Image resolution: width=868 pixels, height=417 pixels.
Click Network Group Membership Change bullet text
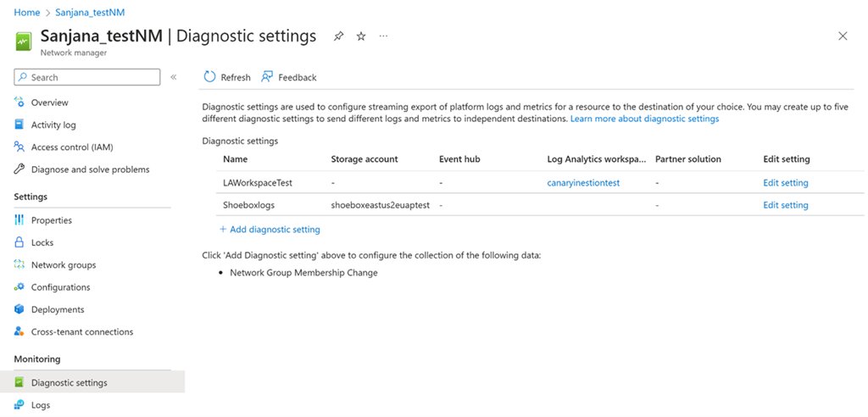click(304, 273)
